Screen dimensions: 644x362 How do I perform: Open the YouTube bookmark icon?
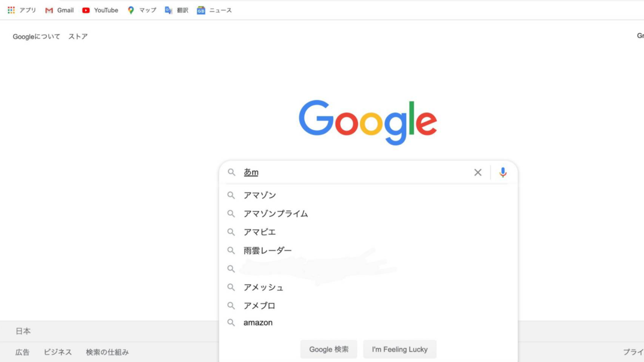point(86,10)
